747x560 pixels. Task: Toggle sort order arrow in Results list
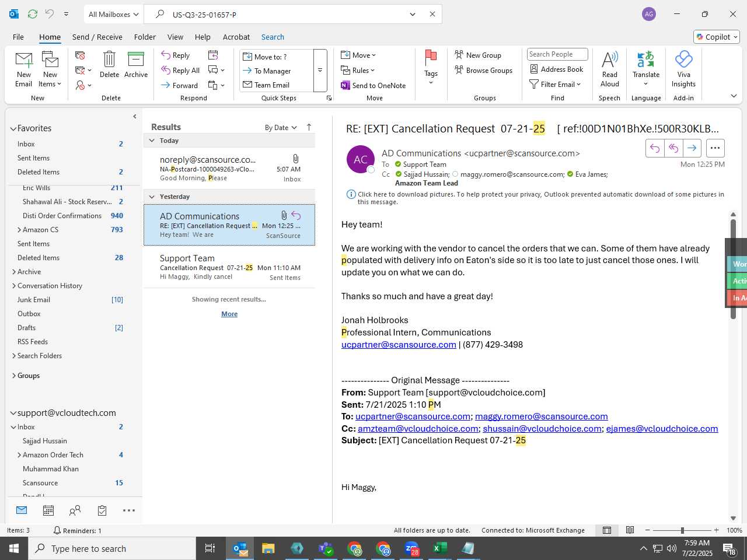pyautogui.click(x=309, y=127)
